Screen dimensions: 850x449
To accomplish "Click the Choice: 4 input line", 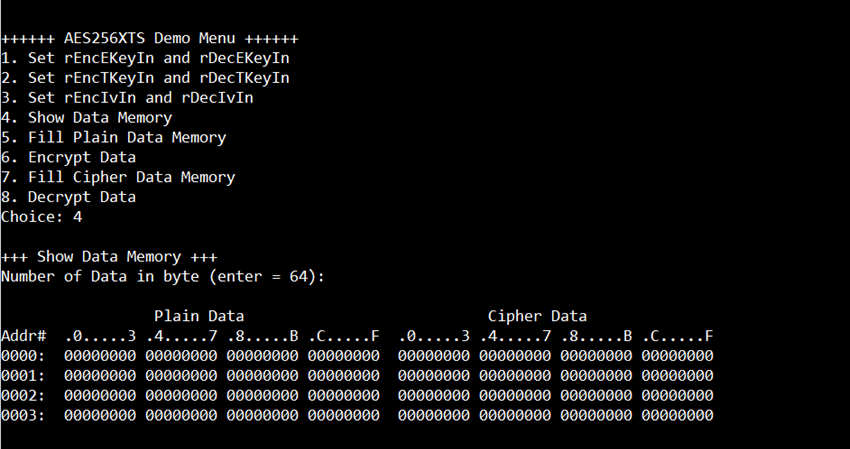I will click(42, 217).
